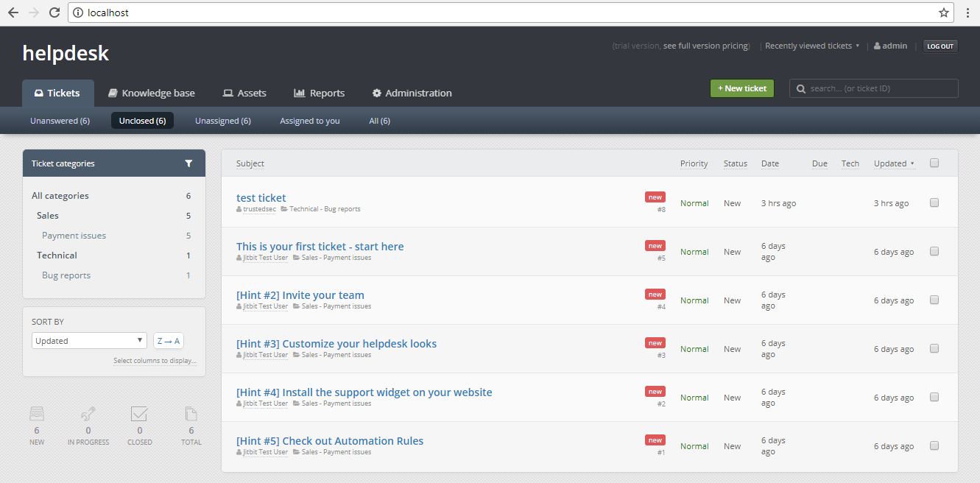Click the magnifier icon in search box

coord(801,89)
